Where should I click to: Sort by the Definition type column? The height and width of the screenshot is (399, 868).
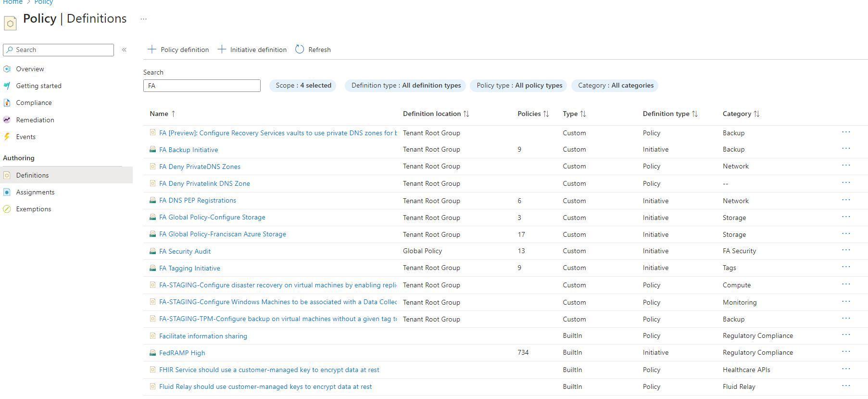pos(670,114)
